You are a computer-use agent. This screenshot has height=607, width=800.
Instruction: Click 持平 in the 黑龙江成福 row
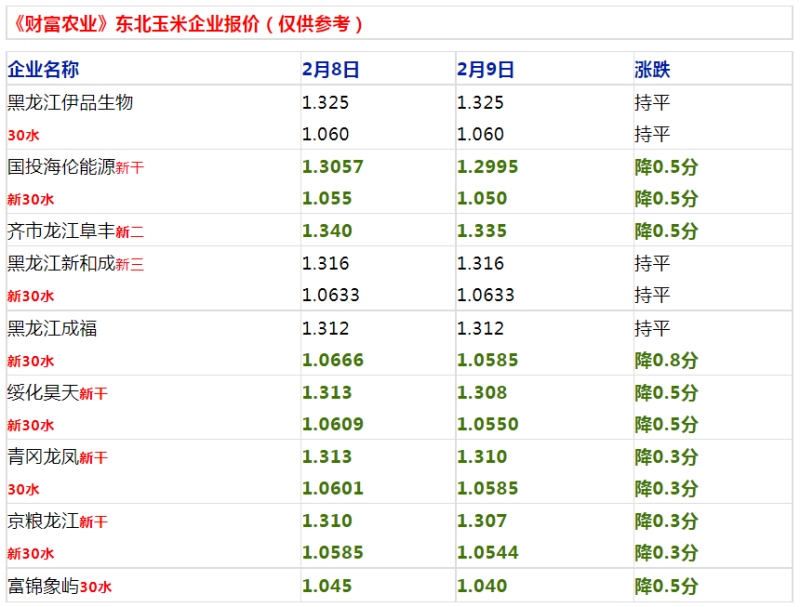652,328
